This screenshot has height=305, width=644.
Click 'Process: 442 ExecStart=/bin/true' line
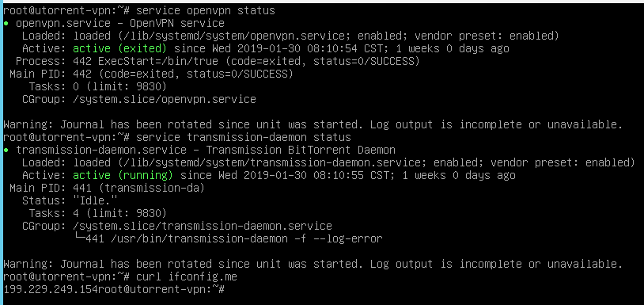(218, 61)
